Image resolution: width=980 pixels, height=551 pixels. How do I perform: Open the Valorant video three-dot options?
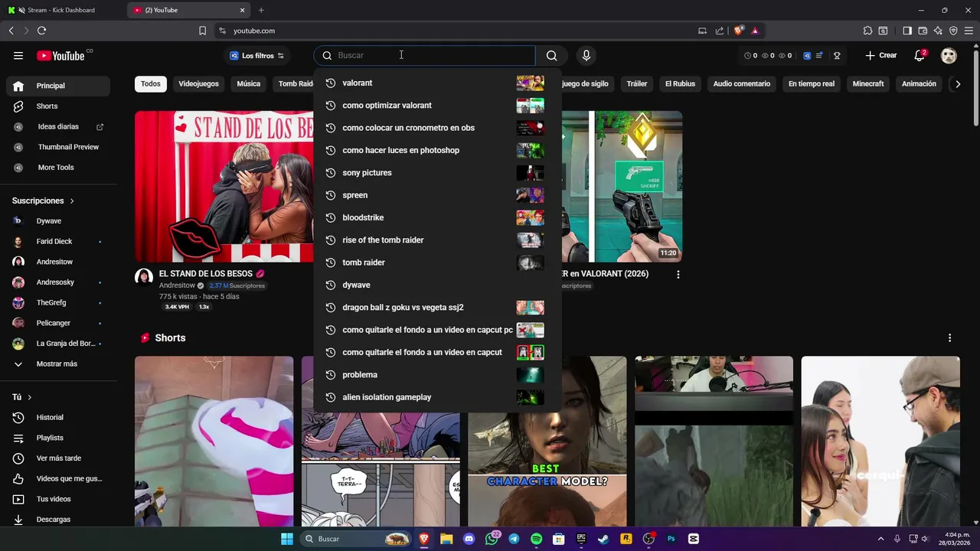coord(678,274)
